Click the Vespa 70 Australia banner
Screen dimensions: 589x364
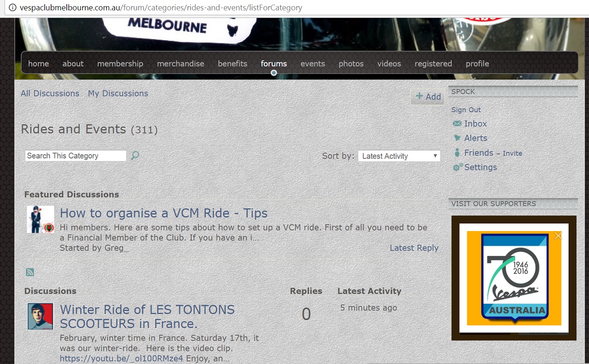pyautogui.click(x=514, y=278)
